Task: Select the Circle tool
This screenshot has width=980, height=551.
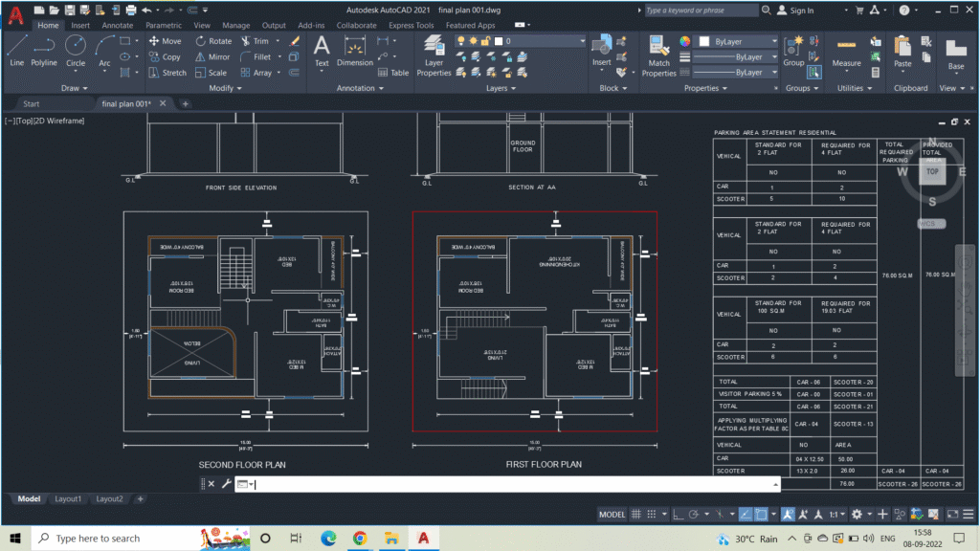Action: [x=76, y=51]
